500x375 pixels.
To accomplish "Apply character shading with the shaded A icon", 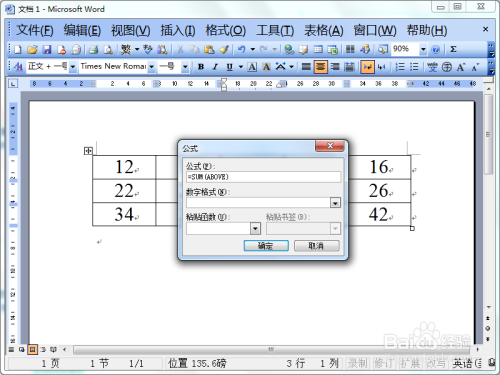I will point(266,67).
